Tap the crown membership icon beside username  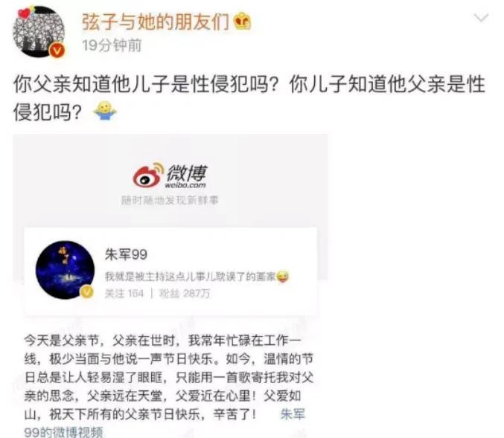pos(242,22)
